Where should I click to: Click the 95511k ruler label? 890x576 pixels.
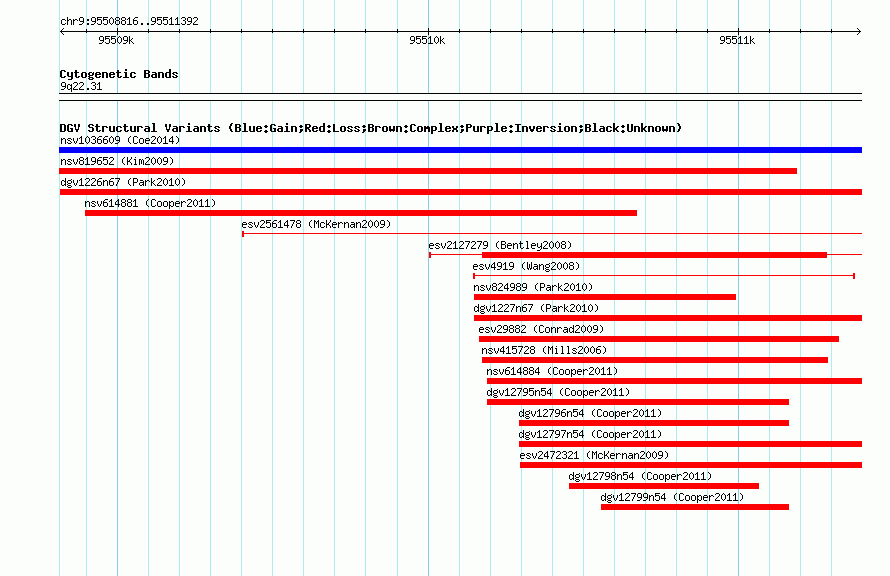[737, 40]
